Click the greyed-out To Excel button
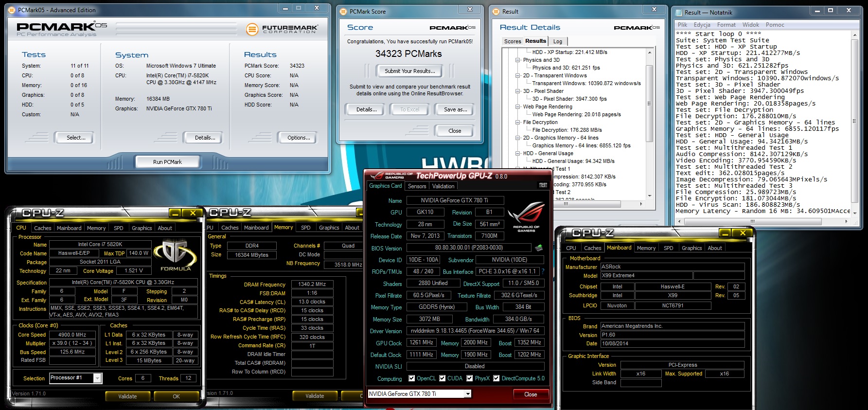This screenshot has height=410, width=868. (409, 109)
